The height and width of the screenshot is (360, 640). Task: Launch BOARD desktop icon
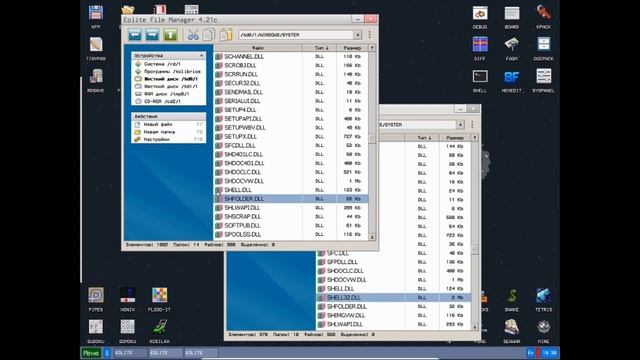click(x=512, y=17)
